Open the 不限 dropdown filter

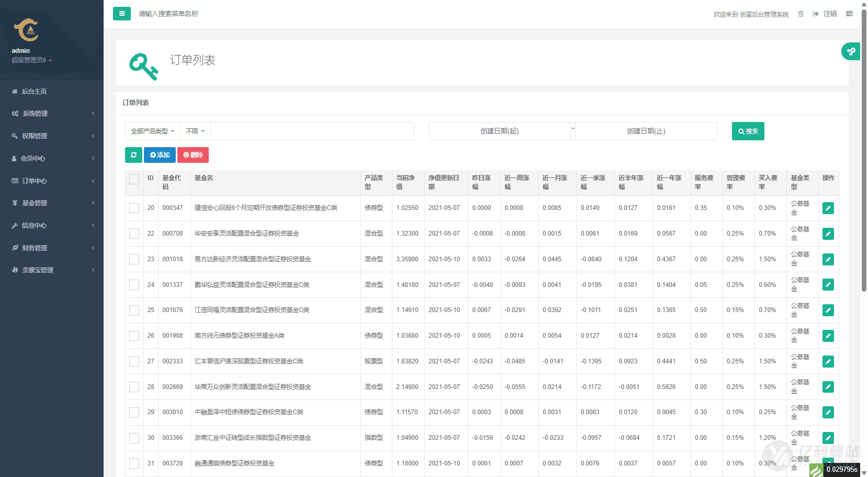click(x=194, y=131)
